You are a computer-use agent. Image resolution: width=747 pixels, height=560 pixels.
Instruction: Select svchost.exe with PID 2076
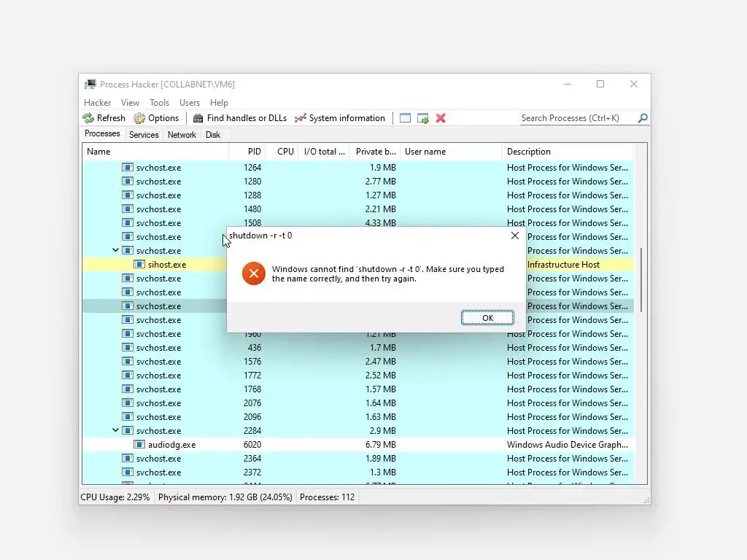(x=357, y=402)
